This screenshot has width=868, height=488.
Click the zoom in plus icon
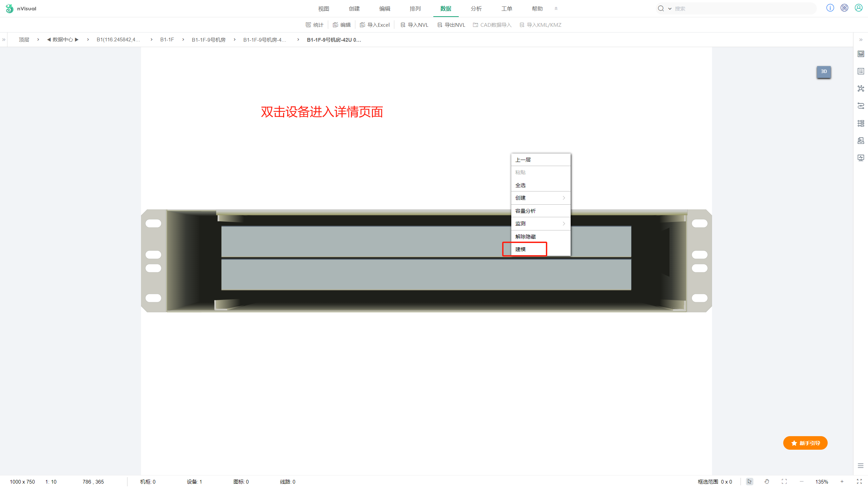(842, 482)
